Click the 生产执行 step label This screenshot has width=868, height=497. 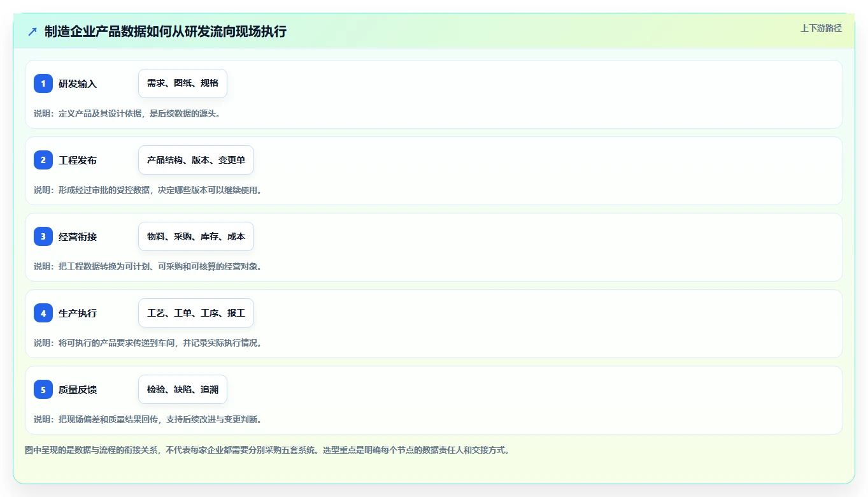point(78,313)
